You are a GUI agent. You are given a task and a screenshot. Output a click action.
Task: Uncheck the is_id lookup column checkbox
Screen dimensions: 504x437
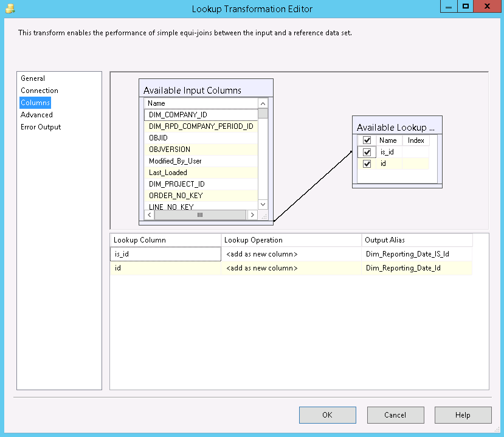click(x=367, y=152)
